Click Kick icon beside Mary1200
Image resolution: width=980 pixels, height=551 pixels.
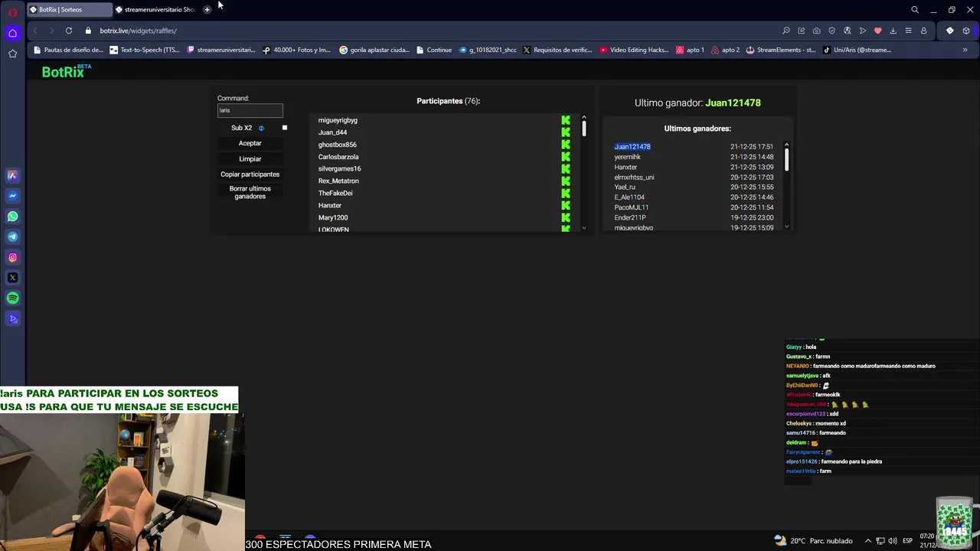click(x=566, y=218)
